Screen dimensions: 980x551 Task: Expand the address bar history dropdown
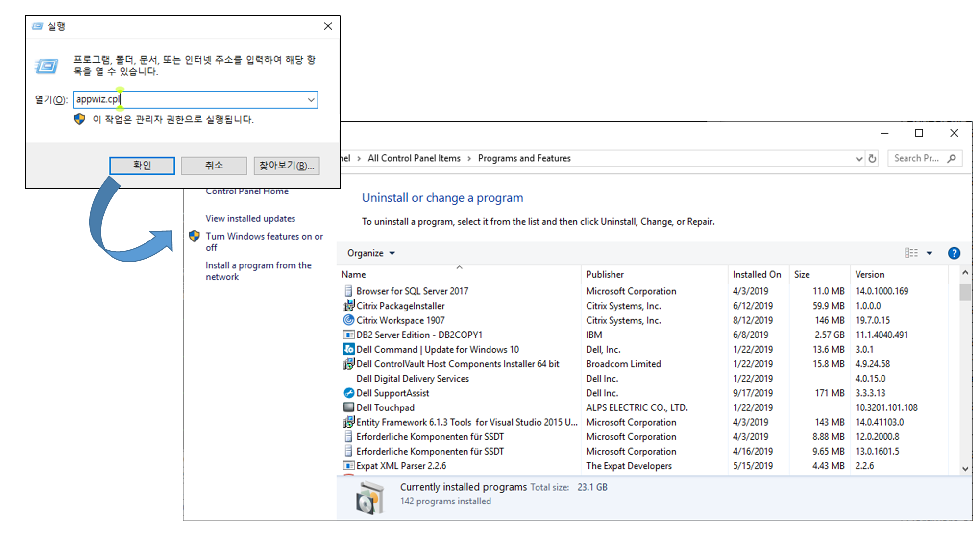[x=859, y=159]
